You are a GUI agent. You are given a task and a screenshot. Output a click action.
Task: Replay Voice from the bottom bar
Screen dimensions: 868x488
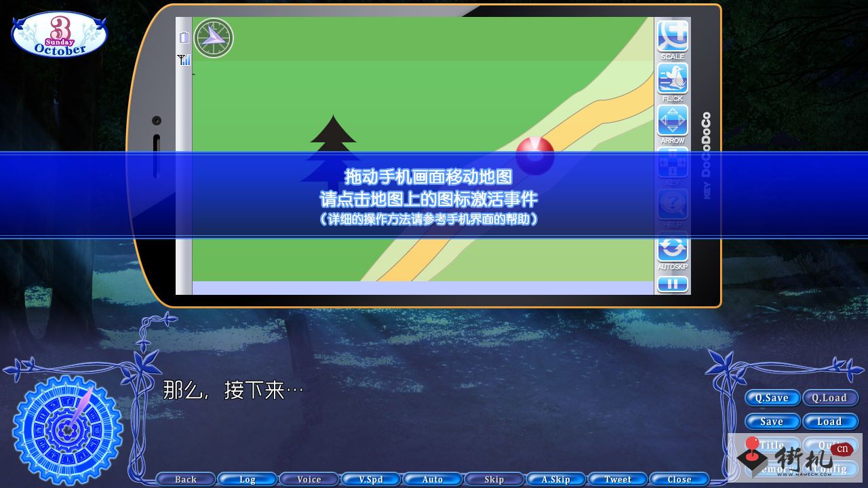click(309, 479)
